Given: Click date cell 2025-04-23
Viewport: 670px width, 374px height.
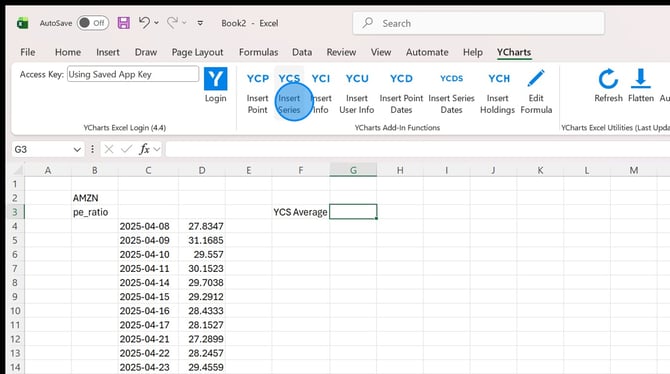Looking at the screenshot, I should [148, 367].
